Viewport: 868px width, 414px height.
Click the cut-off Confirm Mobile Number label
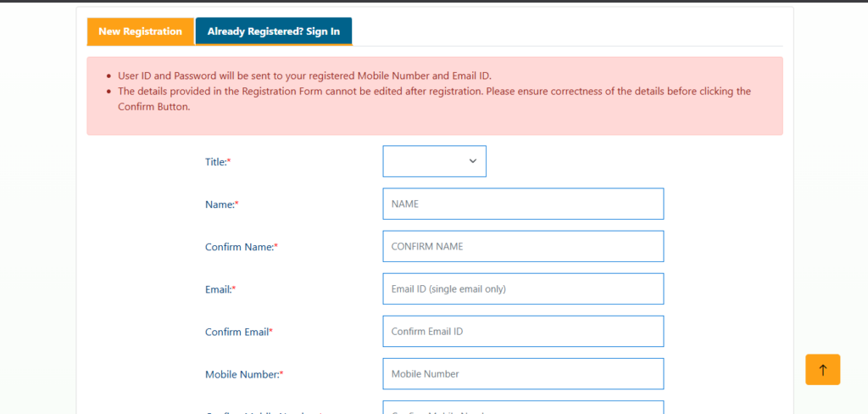(263, 411)
